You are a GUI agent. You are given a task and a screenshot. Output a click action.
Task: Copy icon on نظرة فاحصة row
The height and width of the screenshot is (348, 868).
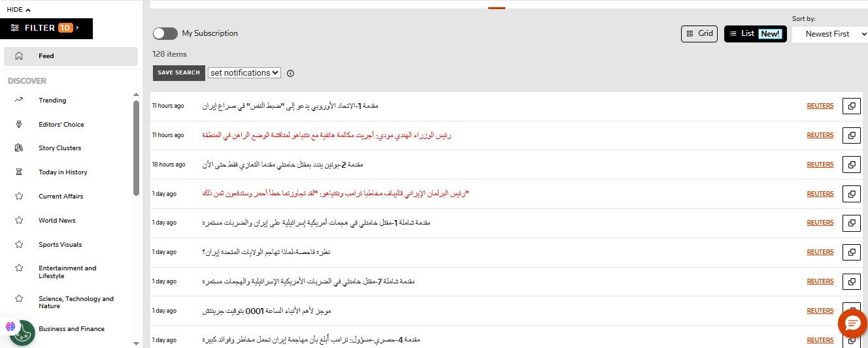tap(852, 252)
